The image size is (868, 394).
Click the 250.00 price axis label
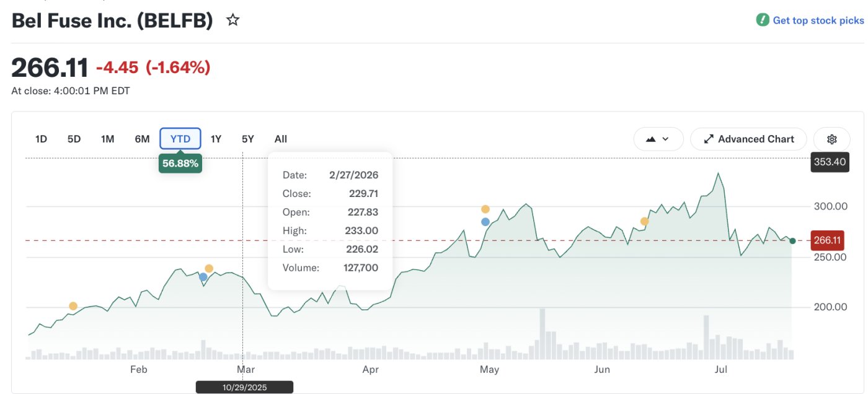click(x=830, y=256)
